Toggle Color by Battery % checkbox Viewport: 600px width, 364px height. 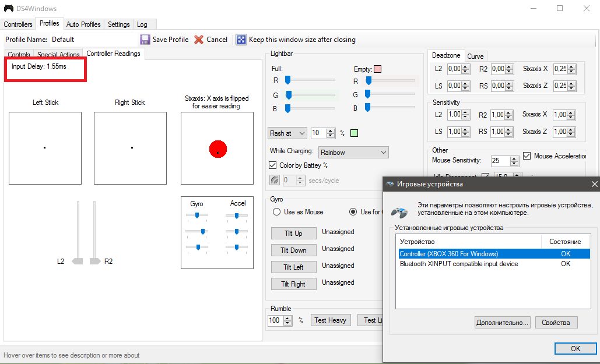[x=273, y=165]
